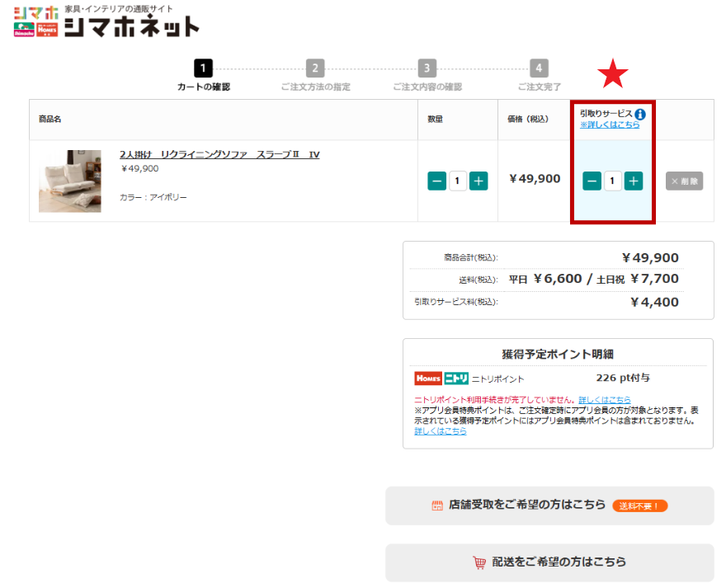Remove item with the 削除 button
Screen dimensions: 726x588
pyautogui.click(x=684, y=181)
